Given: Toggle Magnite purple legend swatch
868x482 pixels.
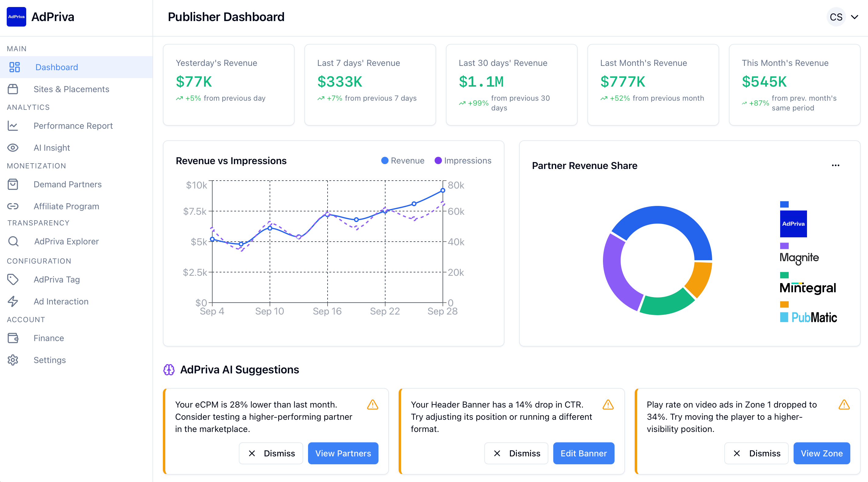Looking at the screenshot, I should (784, 246).
